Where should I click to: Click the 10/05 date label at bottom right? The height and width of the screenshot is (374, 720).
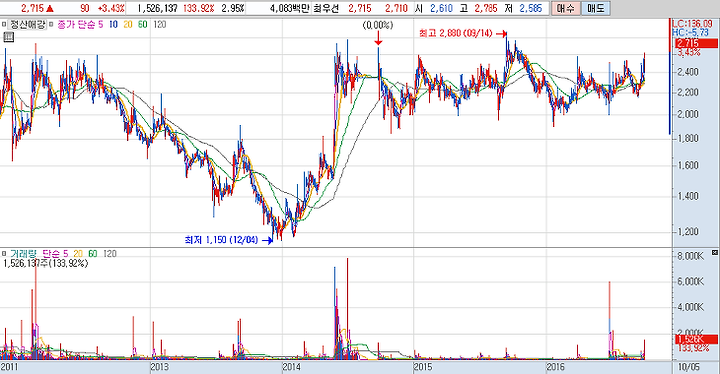(689, 367)
